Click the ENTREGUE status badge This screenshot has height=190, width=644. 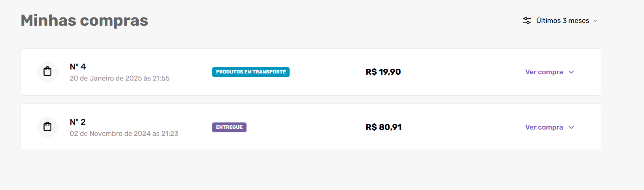click(229, 127)
